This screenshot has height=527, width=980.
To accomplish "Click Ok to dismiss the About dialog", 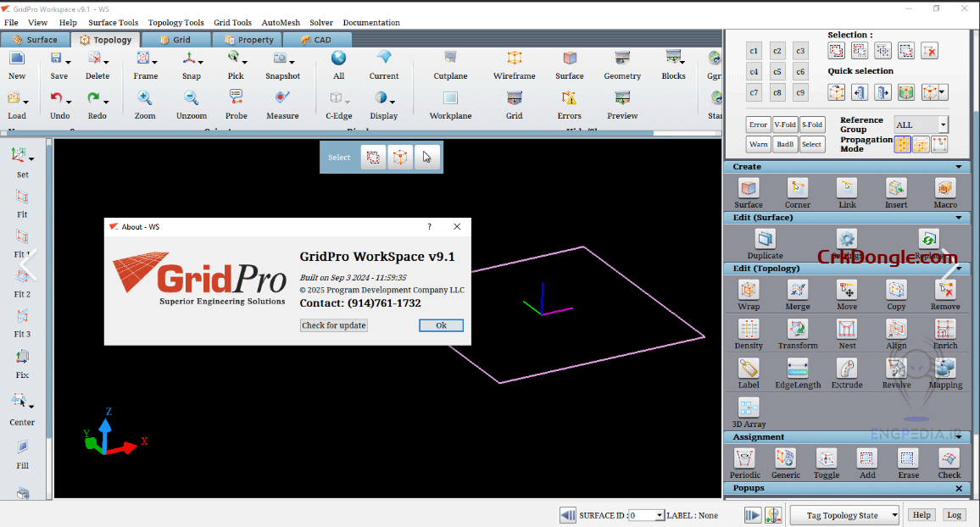I will (441, 325).
